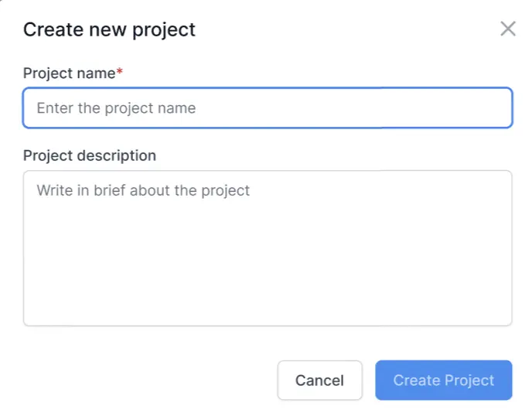This screenshot has width=532, height=413.
Task: Click 'Enter the project name' placeholder text
Action: tap(116, 108)
